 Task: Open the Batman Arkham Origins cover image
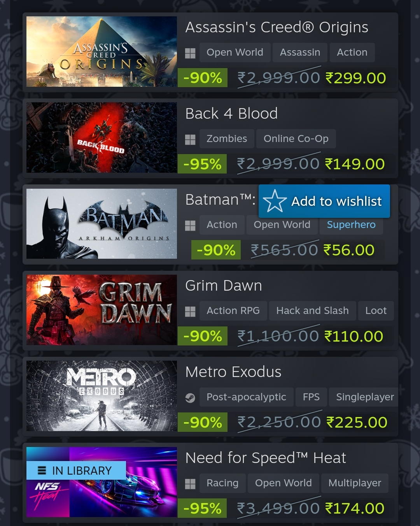(x=101, y=224)
